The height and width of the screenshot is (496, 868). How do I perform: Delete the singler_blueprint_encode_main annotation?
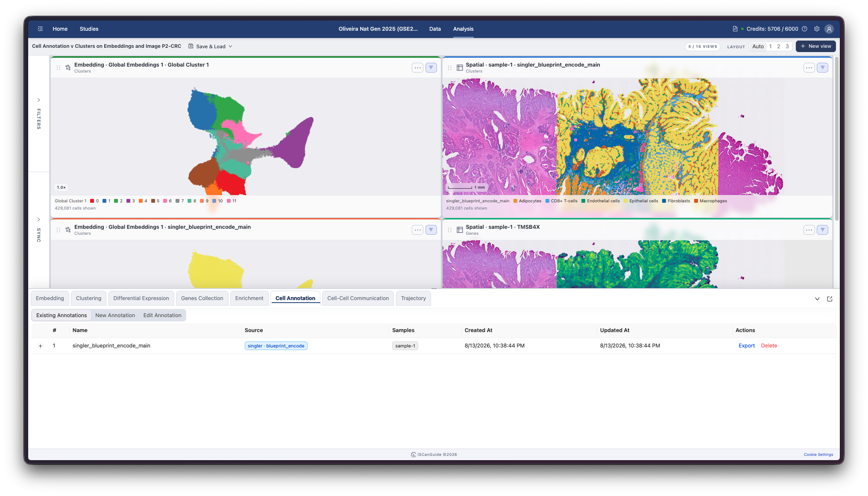[769, 346]
